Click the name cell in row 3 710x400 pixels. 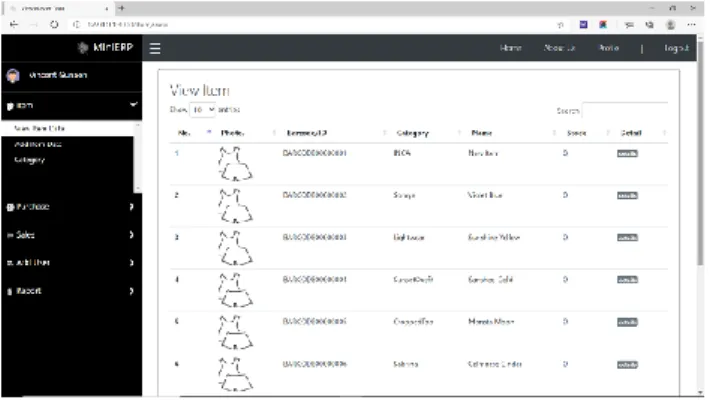pos(494,237)
